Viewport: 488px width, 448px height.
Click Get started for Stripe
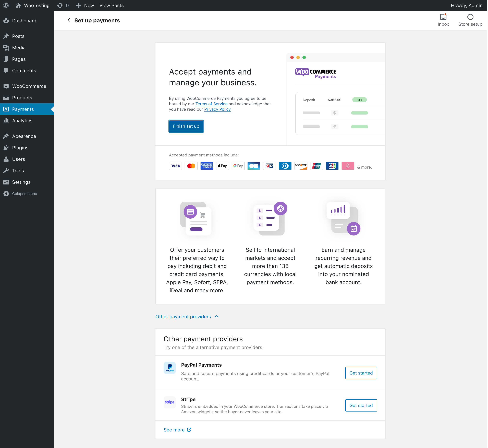pos(361,405)
